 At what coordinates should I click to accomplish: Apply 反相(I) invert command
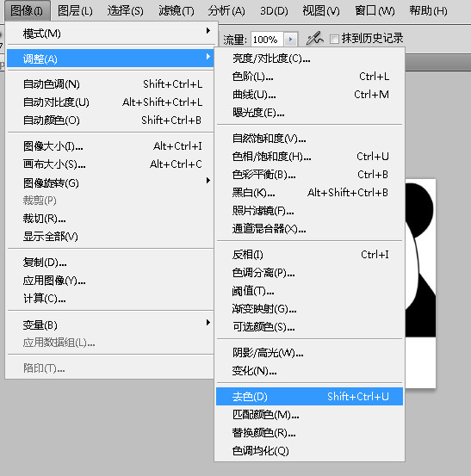309,255
